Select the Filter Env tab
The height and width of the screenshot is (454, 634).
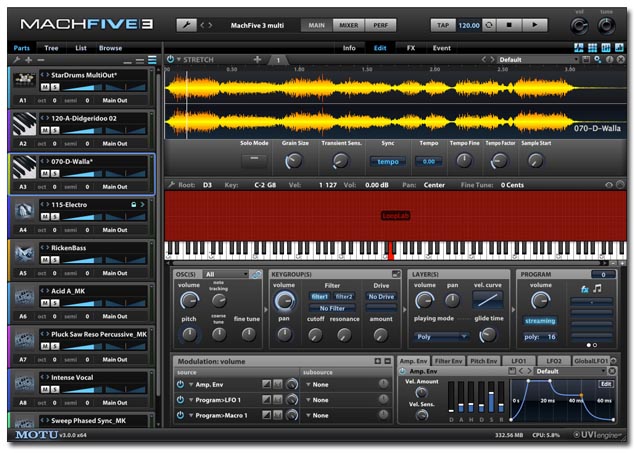448,361
